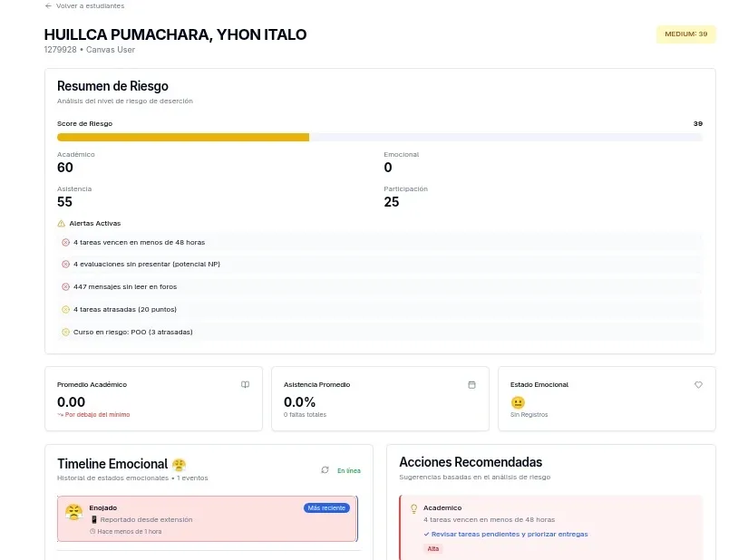Click the heart icon in Estado Emocional card
The height and width of the screenshot is (560, 738).
click(x=698, y=384)
